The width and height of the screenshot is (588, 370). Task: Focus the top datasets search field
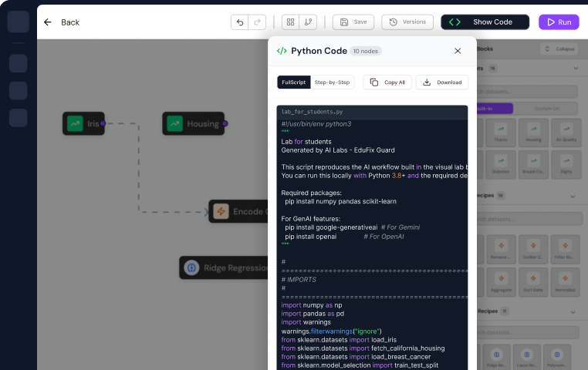[x=527, y=92]
